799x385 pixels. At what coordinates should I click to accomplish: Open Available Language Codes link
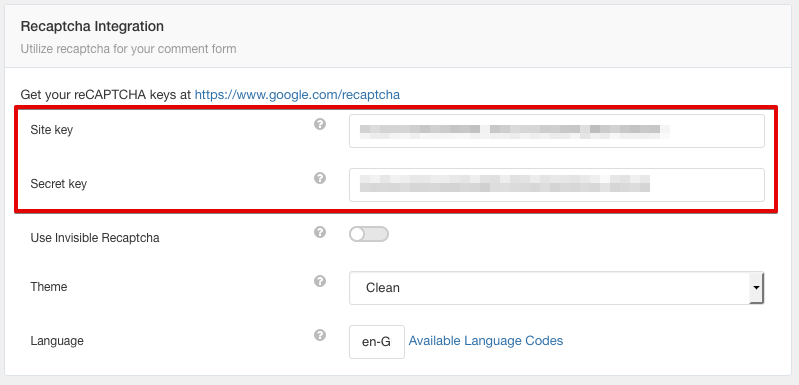[486, 341]
